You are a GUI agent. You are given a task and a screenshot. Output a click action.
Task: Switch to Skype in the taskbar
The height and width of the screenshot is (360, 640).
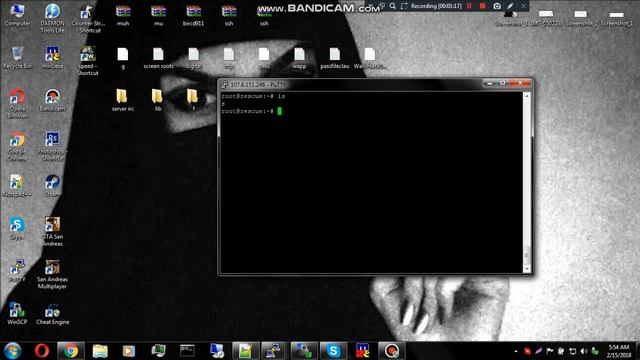pyautogui.click(x=333, y=351)
